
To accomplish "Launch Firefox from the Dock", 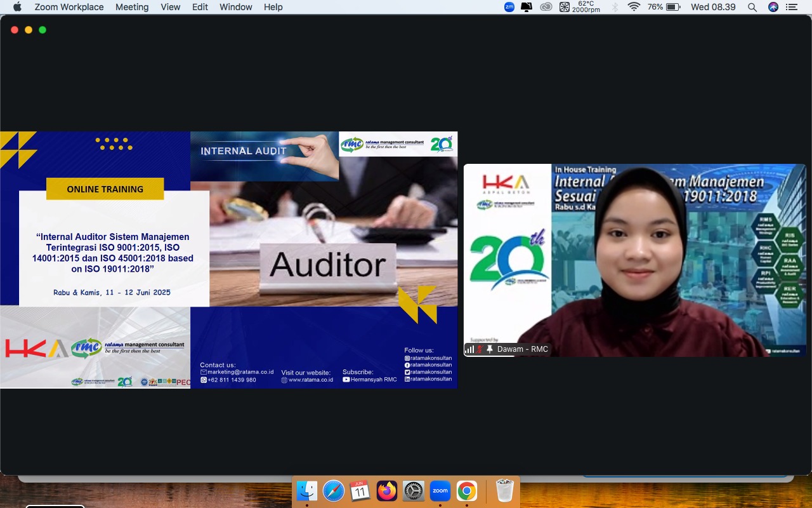I will click(386, 491).
